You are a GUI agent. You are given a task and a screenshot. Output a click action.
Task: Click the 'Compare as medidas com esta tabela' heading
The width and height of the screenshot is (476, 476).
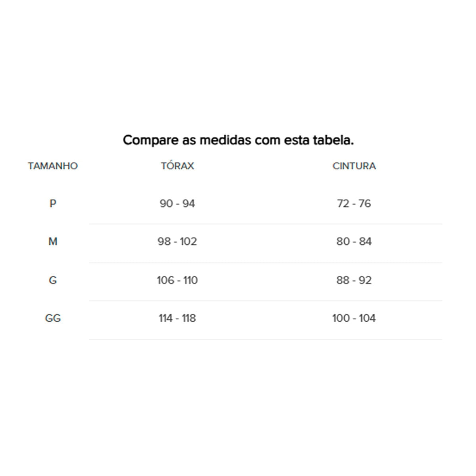[x=238, y=140]
